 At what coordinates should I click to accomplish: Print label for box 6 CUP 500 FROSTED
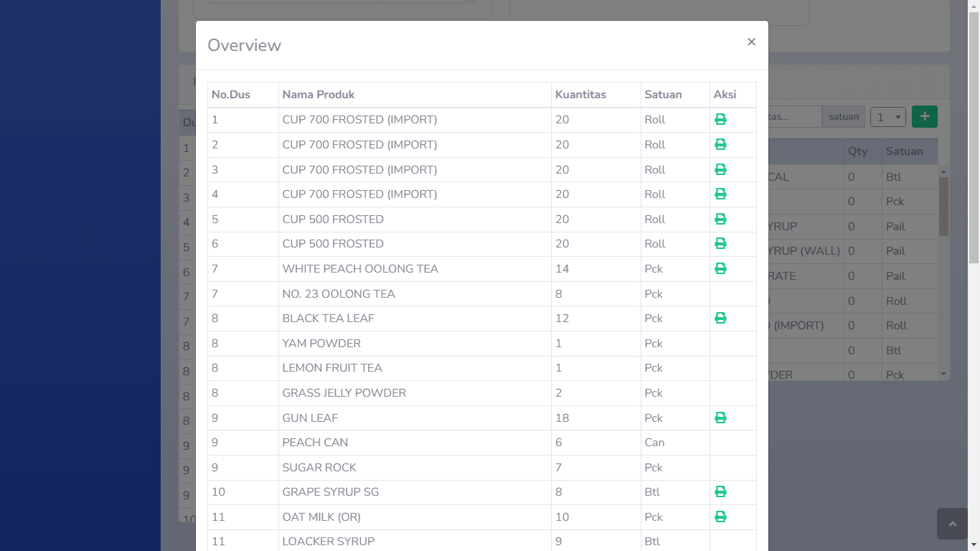[x=720, y=244]
